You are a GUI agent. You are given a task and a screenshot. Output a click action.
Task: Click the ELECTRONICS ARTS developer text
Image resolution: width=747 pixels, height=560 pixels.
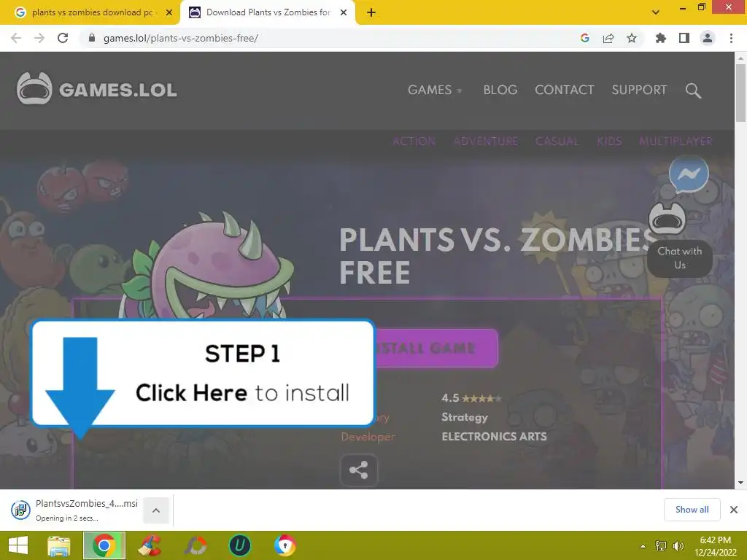pyautogui.click(x=494, y=436)
